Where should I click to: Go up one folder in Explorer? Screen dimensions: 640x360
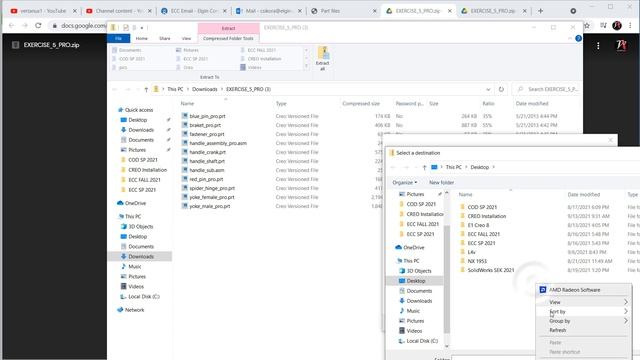tap(146, 89)
